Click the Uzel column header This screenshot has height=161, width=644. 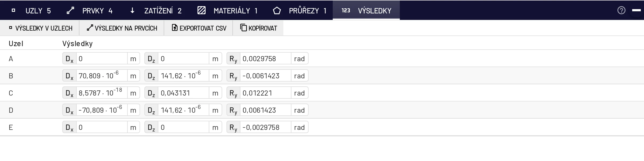[16, 43]
